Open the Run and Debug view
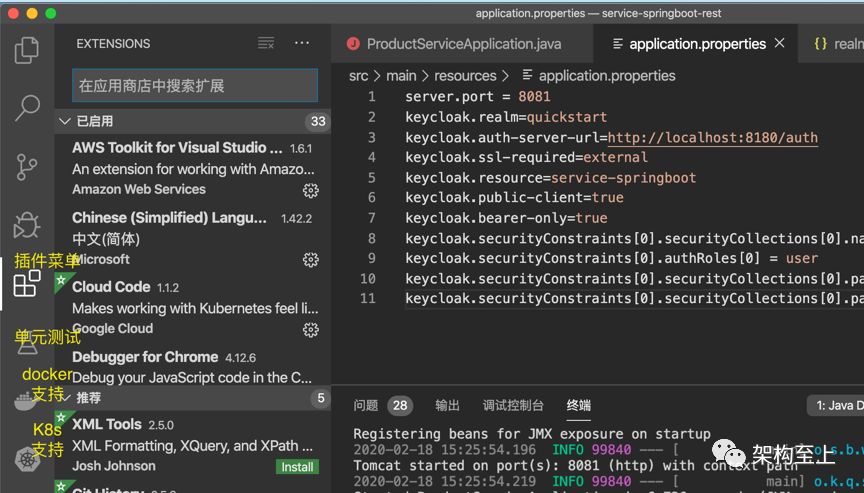This screenshot has height=493, width=864. tap(26, 225)
